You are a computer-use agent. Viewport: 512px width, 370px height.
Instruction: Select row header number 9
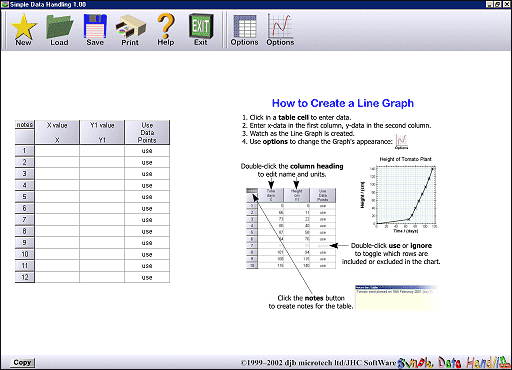[x=25, y=243]
